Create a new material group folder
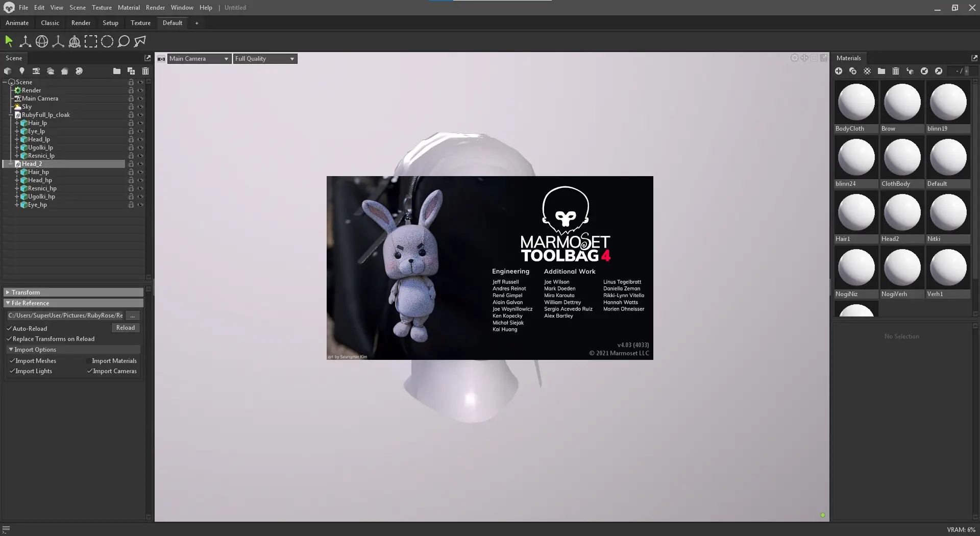 click(x=881, y=71)
